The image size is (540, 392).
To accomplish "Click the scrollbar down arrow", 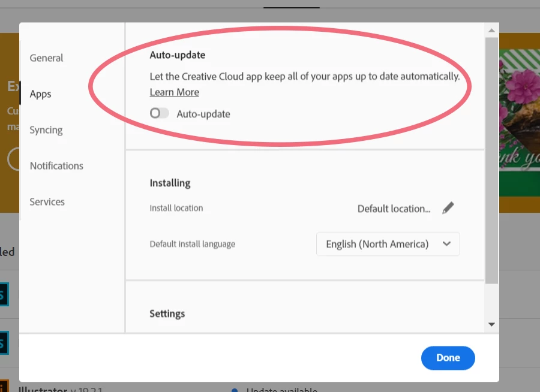I will point(491,324).
